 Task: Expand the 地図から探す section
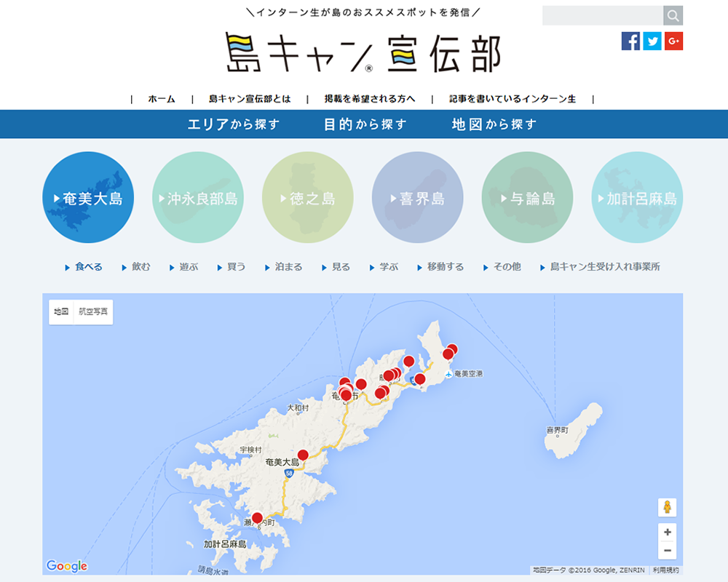pos(494,124)
